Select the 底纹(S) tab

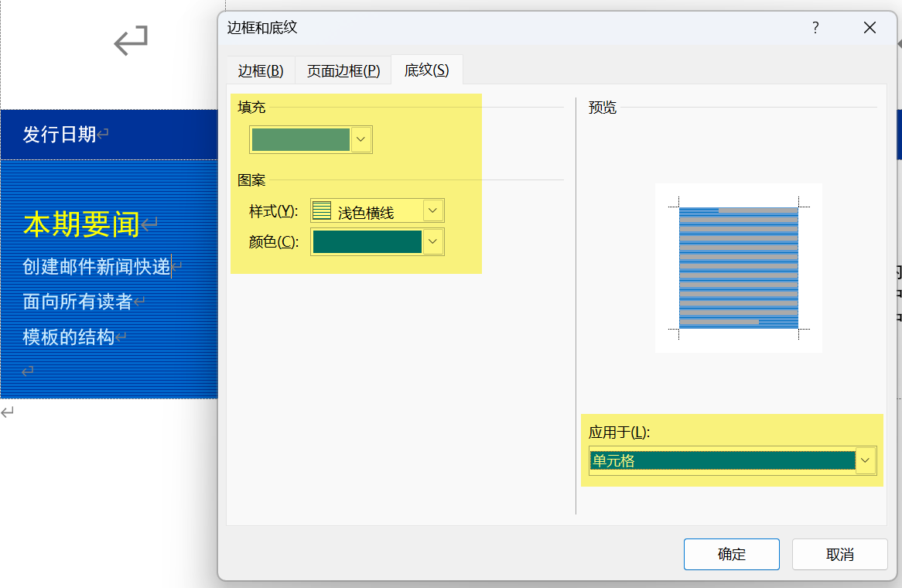click(x=427, y=70)
